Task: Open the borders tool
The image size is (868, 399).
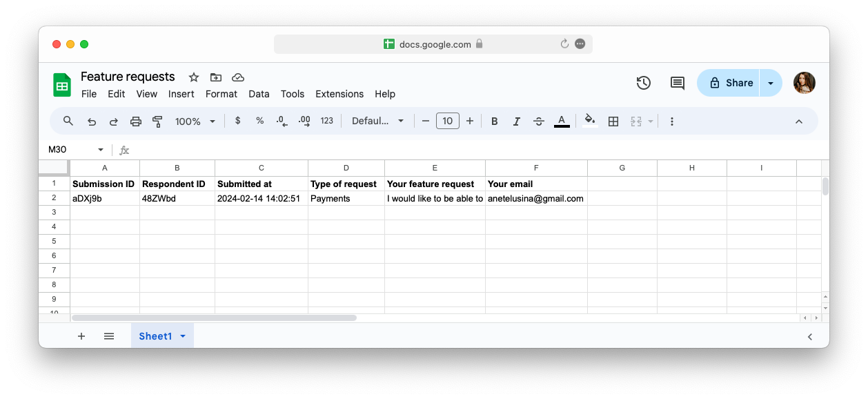Action: pyautogui.click(x=613, y=121)
